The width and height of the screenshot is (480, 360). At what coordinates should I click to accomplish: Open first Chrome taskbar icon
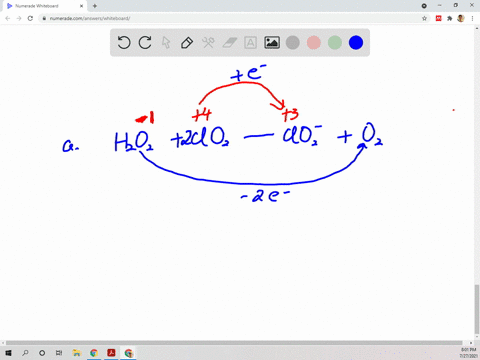pyautogui.click(x=94, y=353)
